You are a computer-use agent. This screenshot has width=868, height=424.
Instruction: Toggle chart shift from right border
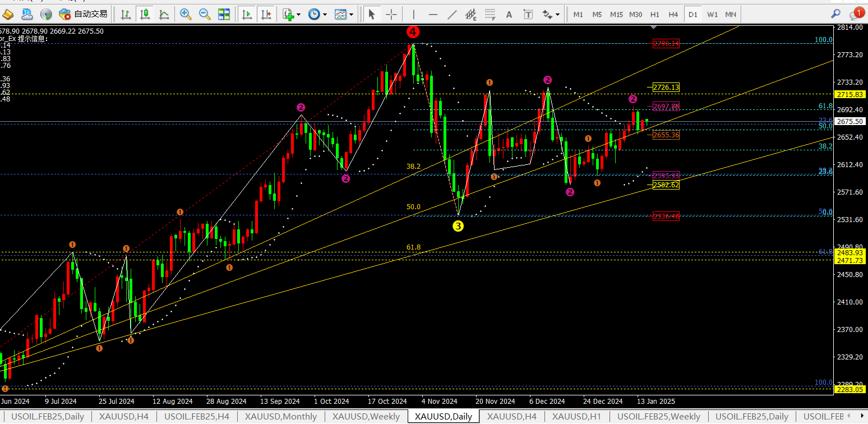[266, 14]
